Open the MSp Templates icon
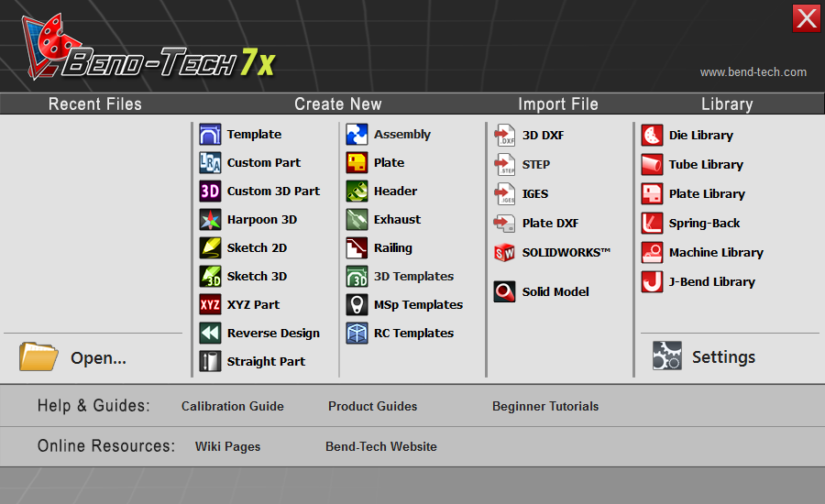825x504 pixels. click(357, 304)
